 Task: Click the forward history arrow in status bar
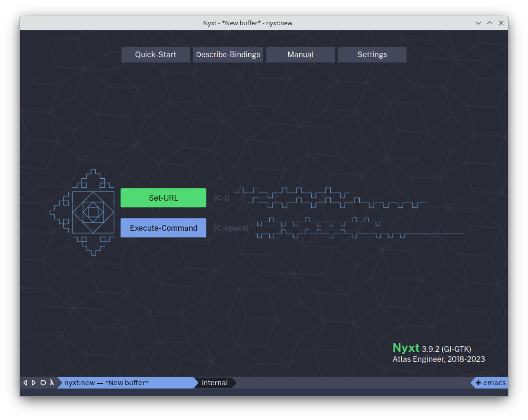tap(34, 383)
